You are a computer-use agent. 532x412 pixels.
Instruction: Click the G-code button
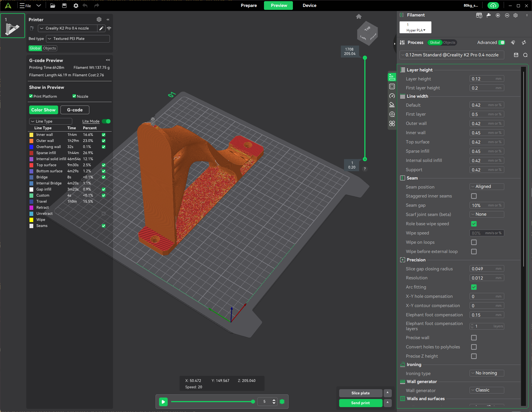click(75, 110)
